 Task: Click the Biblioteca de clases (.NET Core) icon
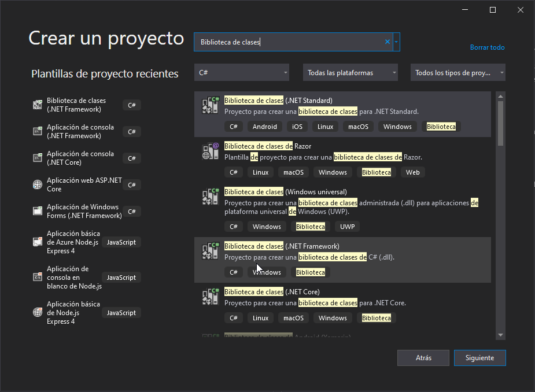210,297
